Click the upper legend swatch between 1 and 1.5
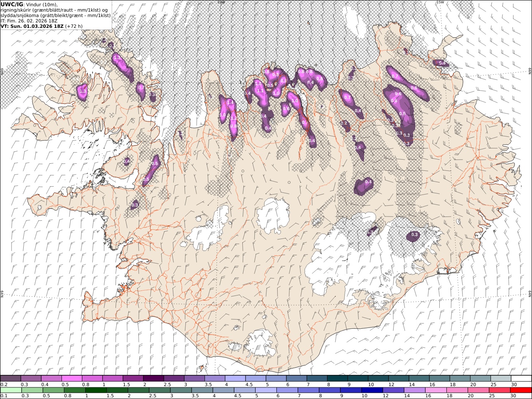Screen dimensions: 532x399 point(113,378)
